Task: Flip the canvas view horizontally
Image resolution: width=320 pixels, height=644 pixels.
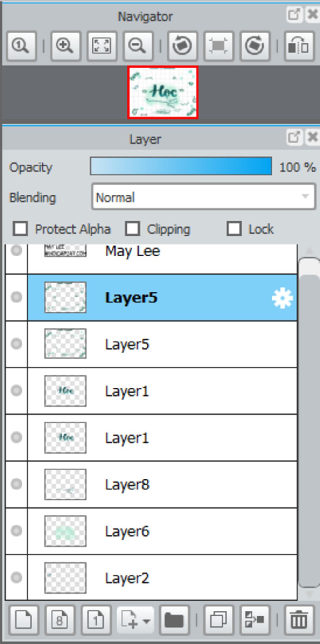Action: (298, 46)
